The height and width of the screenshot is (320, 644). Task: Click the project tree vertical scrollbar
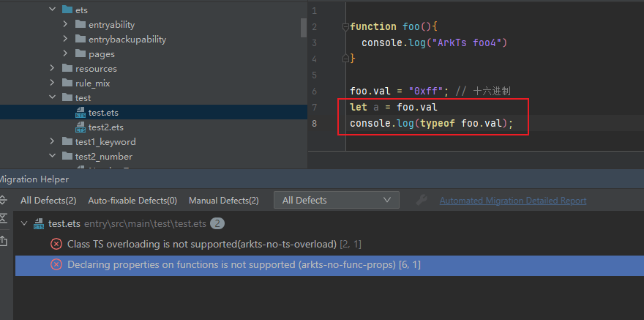pos(304,28)
